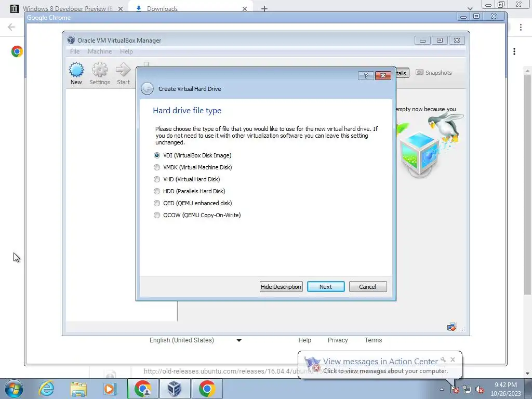Switch to VirtualBox taskbar icon
Screen dimensions: 532x399
(x=175, y=389)
